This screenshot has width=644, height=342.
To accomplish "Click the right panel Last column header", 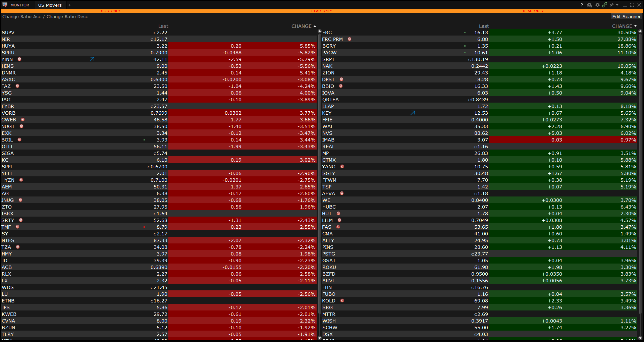I will [x=484, y=26].
